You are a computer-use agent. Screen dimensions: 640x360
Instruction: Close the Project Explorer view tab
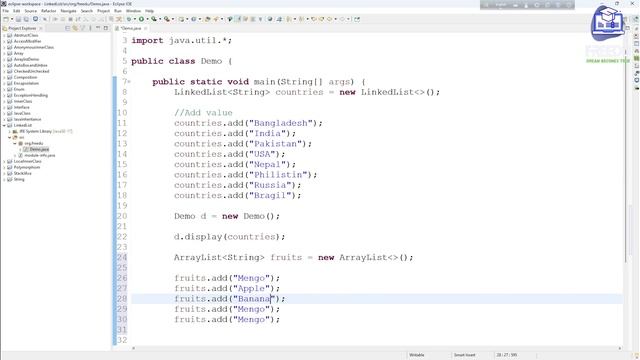(41, 29)
